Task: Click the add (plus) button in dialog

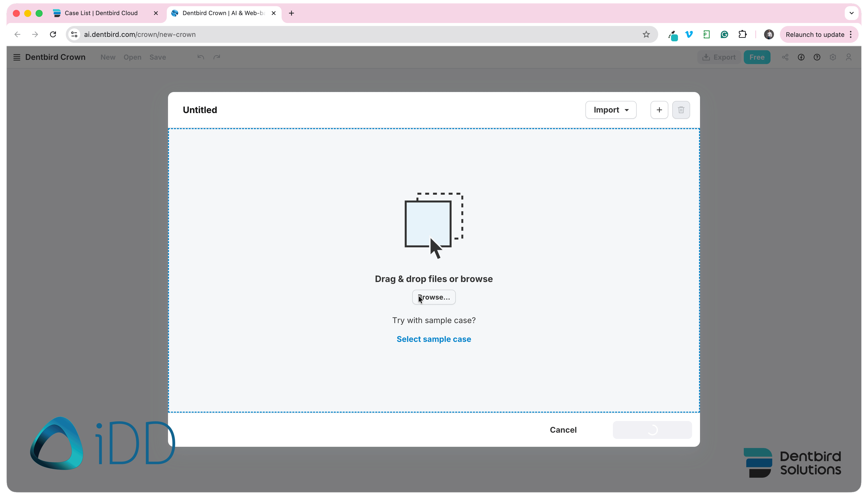Action: click(x=659, y=110)
